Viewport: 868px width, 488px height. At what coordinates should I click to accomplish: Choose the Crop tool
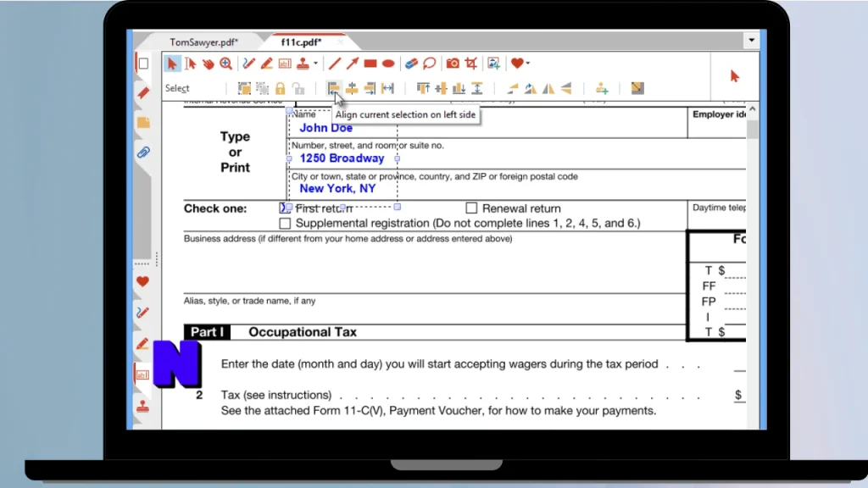[471, 64]
